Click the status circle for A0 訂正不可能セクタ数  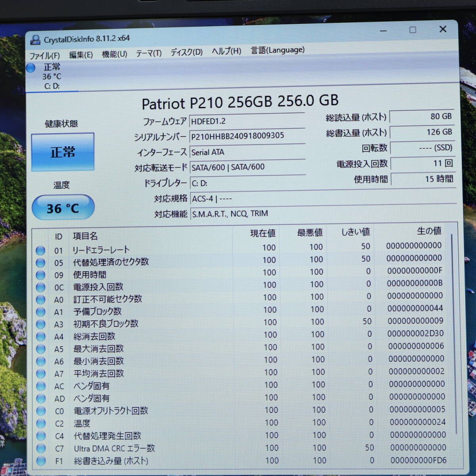[40, 299]
